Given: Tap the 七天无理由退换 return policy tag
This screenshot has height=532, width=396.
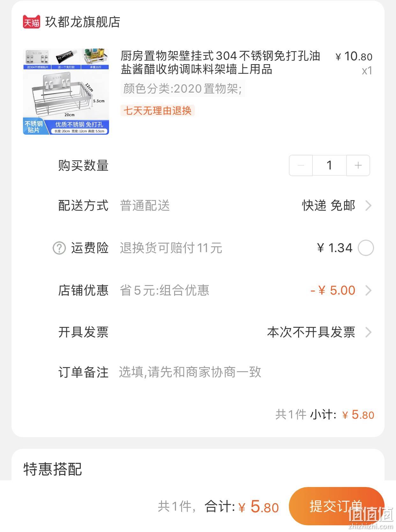Looking at the screenshot, I should coord(158,110).
